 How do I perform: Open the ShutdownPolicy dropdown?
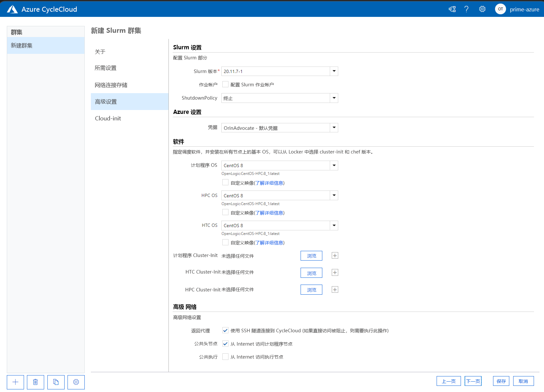point(334,98)
